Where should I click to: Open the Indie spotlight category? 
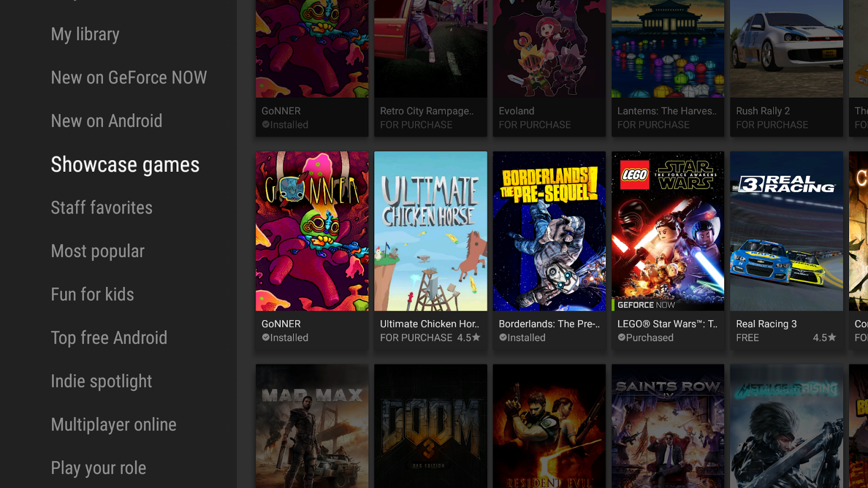coord(101,381)
